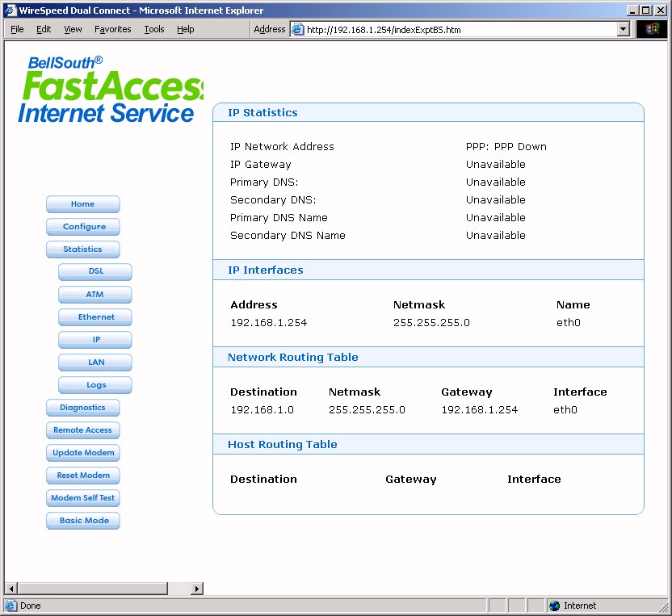Click the IP Interfaces name eth0

click(569, 323)
